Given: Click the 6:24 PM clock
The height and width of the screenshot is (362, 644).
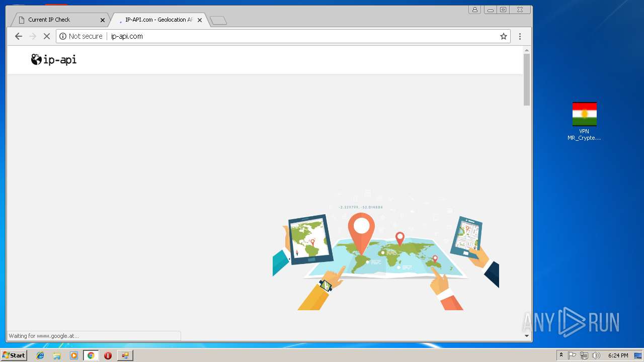Looking at the screenshot, I should (x=618, y=355).
